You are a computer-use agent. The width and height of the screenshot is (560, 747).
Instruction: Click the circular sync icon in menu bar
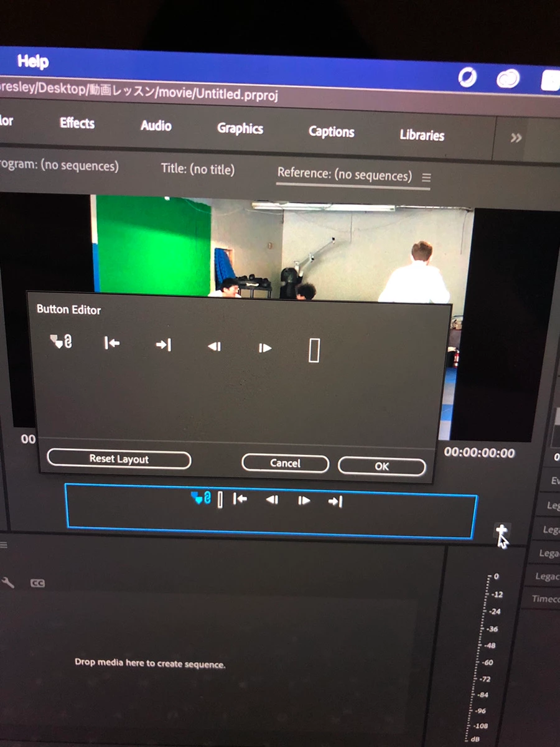pos(467,77)
